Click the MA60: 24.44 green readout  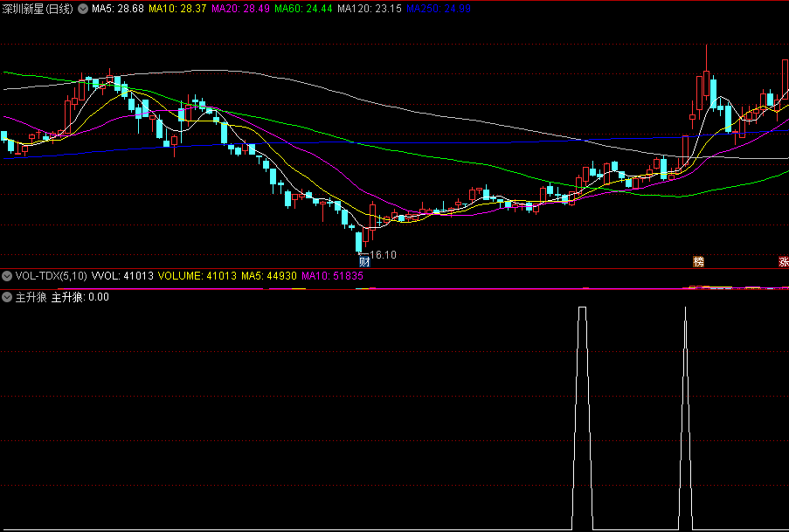click(x=303, y=9)
